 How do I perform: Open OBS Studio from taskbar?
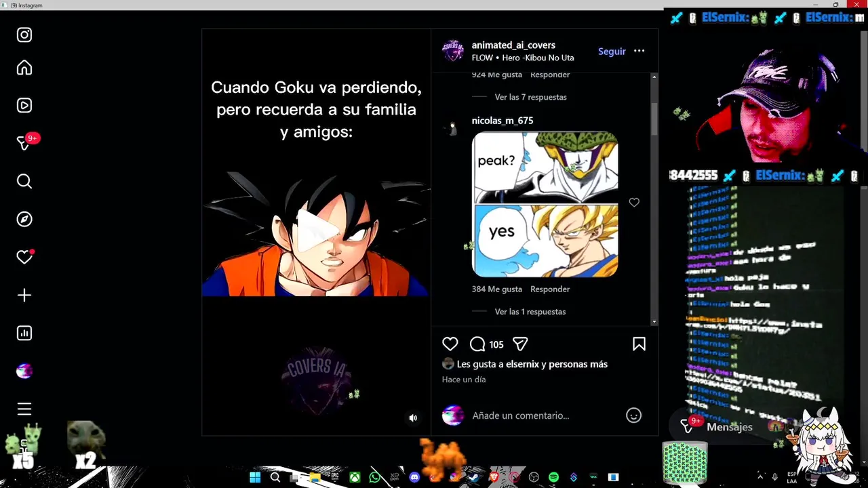[534, 477]
